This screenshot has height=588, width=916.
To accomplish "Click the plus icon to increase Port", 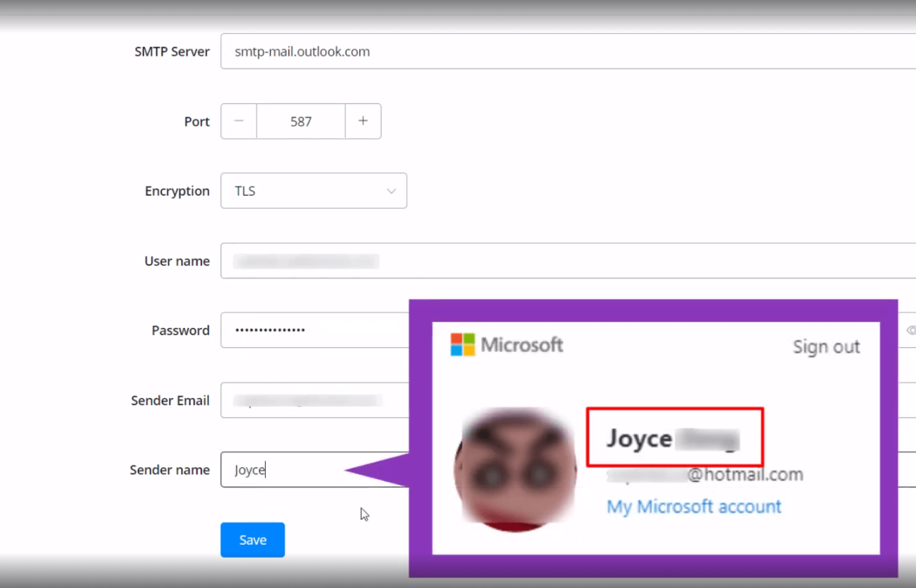I will click(x=363, y=122).
